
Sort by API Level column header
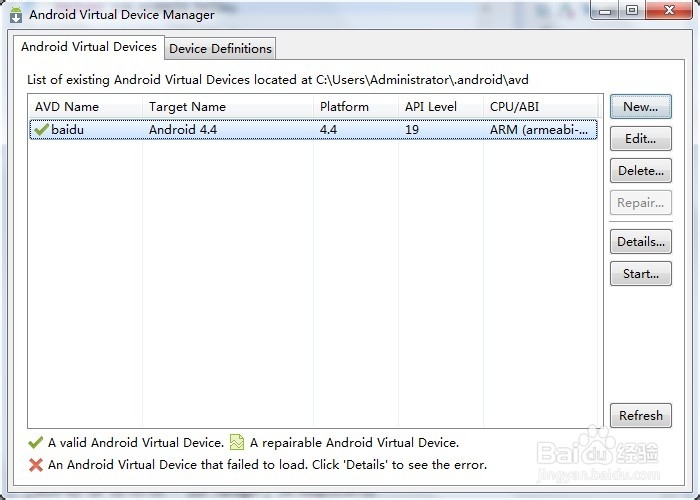(x=441, y=107)
